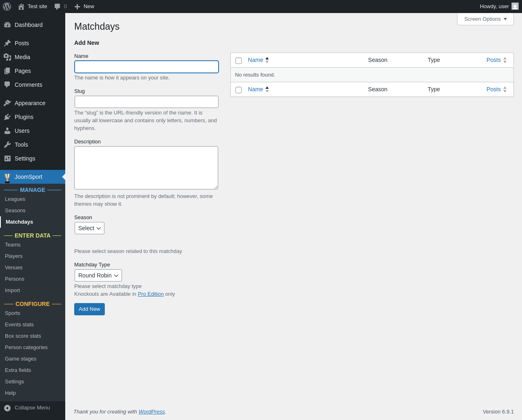Check the select-all box in table footer
Viewport: 522px width, 420px height.
click(x=239, y=90)
